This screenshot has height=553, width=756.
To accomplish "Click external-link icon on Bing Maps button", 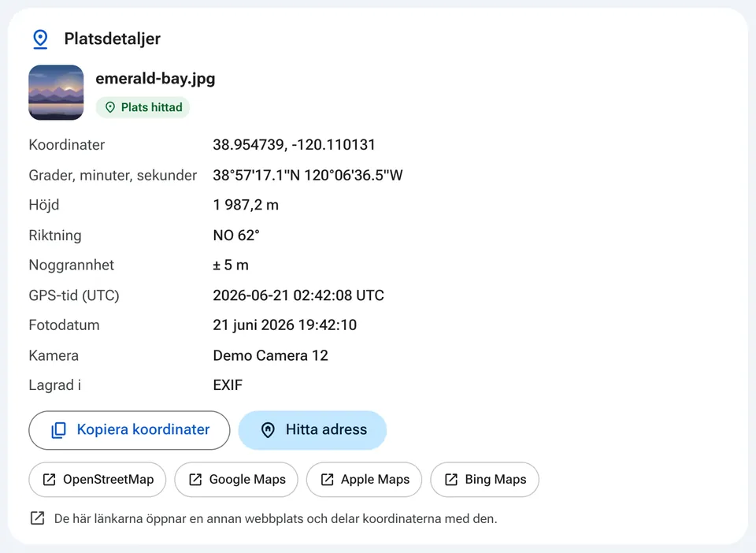I will 450,479.
